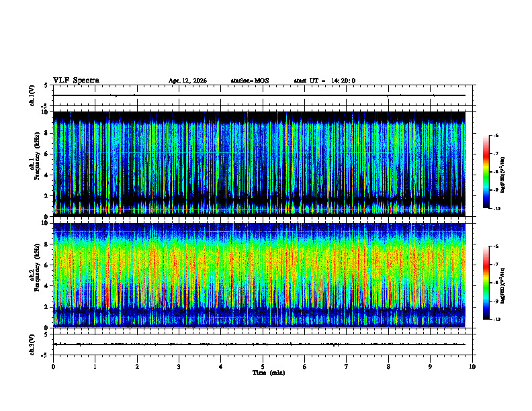Click ch.1 frequency tick label '2'
Screen dimensions: 532x411
(47, 196)
